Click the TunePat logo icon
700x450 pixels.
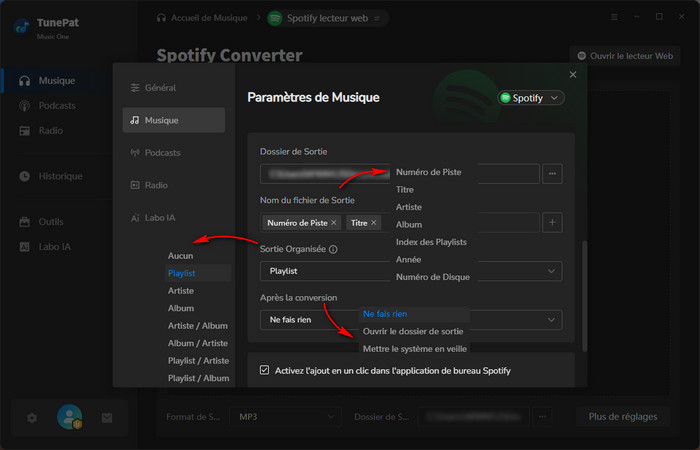[x=22, y=26]
